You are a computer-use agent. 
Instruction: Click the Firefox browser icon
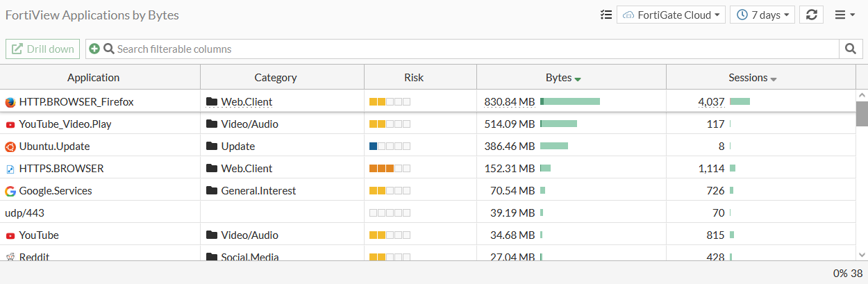[10, 102]
